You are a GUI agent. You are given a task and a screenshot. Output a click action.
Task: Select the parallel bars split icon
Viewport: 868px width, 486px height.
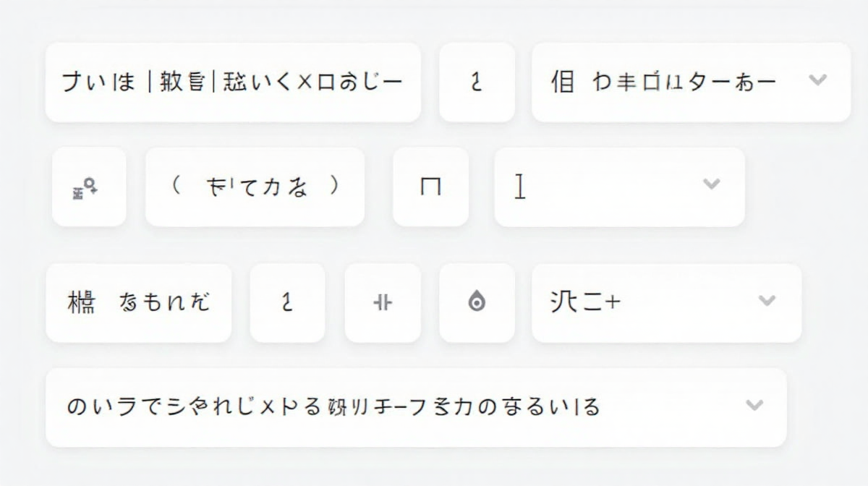[383, 303]
